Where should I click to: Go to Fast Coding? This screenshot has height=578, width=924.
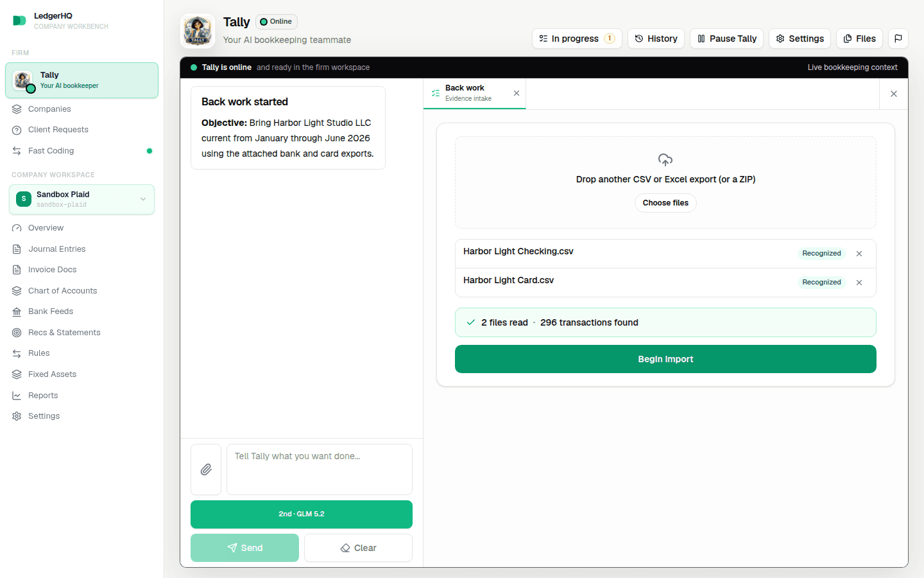(51, 151)
